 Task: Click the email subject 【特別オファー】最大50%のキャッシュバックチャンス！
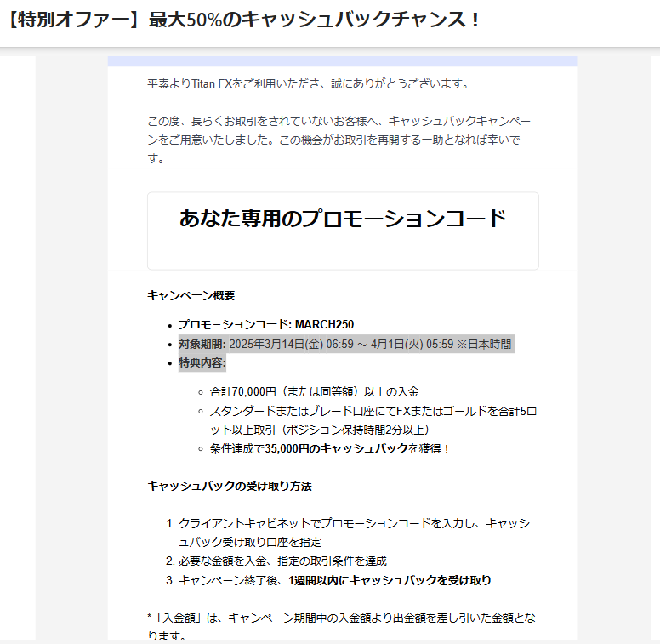coord(243,20)
